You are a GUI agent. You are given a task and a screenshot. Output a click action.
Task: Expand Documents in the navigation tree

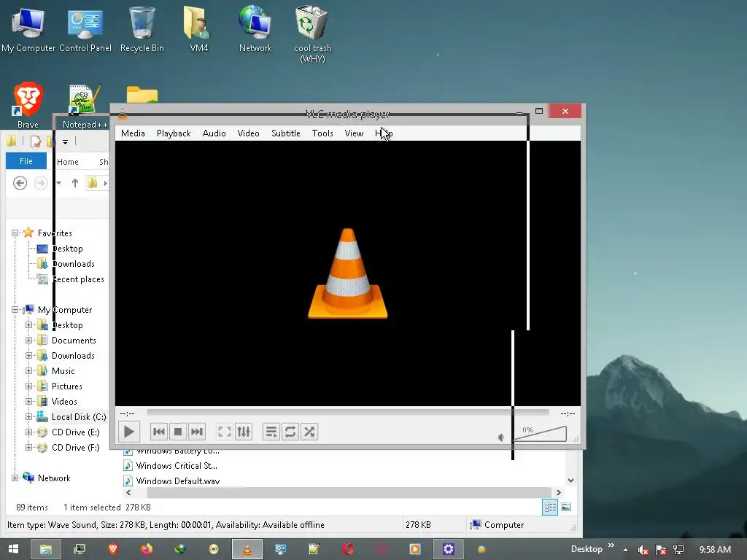coord(28,340)
